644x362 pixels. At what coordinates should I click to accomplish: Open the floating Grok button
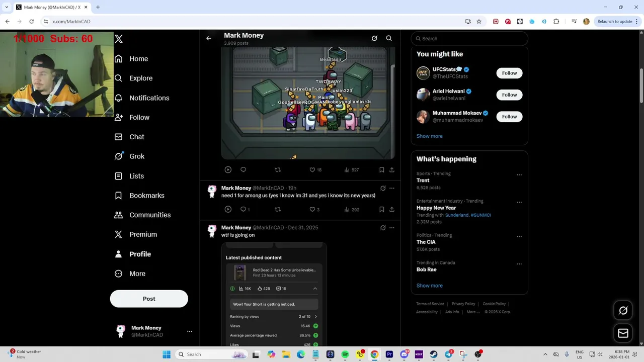(x=623, y=311)
